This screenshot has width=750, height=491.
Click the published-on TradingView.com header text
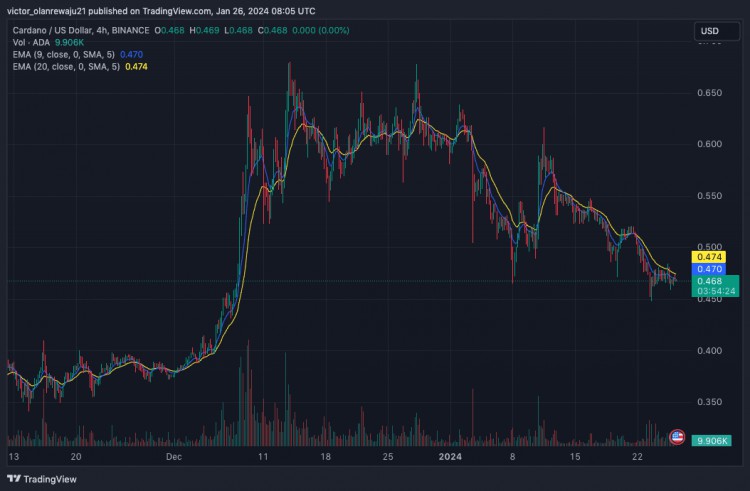[x=161, y=11]
